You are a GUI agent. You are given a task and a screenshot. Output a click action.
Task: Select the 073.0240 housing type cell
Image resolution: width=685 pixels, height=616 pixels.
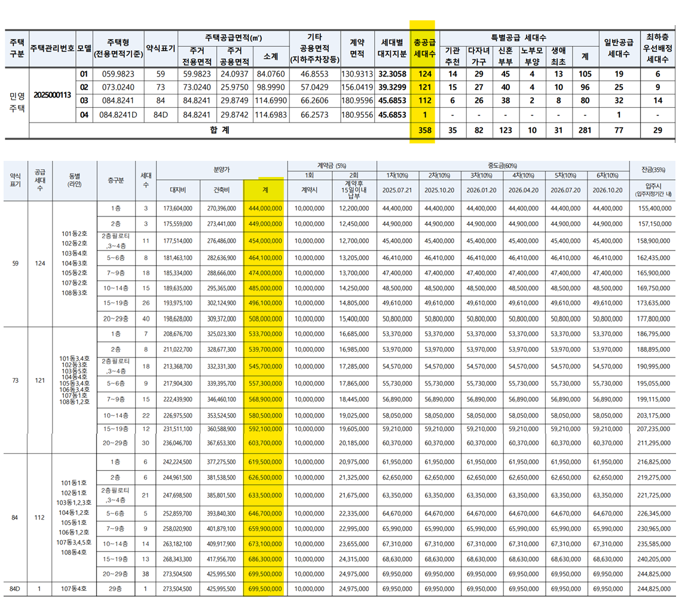click(x=118, y=87)
